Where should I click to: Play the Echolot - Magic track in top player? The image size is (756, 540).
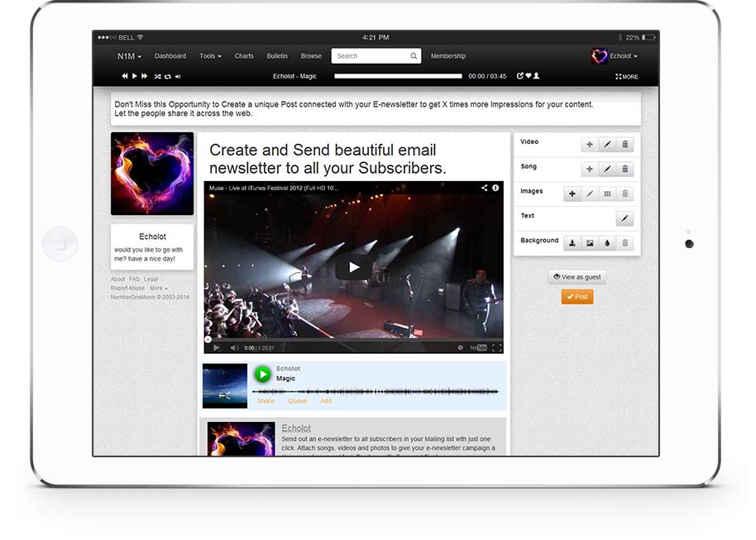click(x=135, y=76)
